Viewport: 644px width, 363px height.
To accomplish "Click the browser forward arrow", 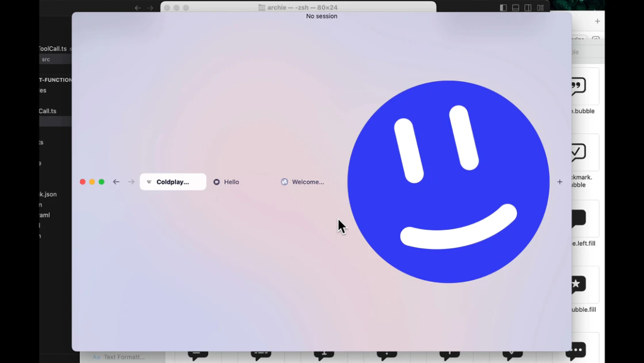I will [131, 181].
